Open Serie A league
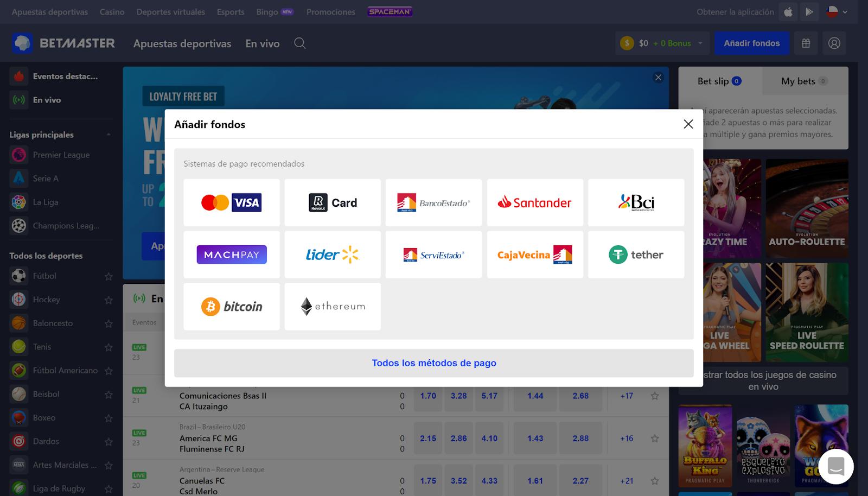Image resolution: width=868 pixels, height=496 pixels. (x=61, y=178)
